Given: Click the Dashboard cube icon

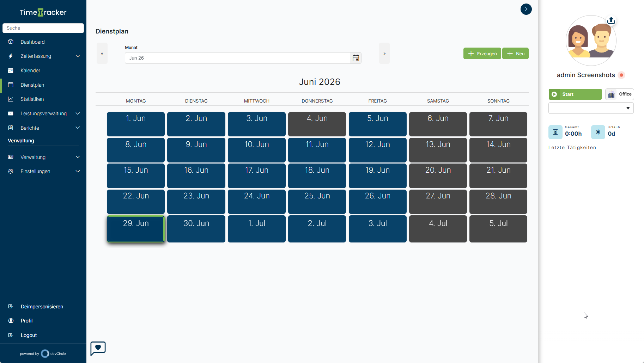Looking at the screenshot, I should click(x=11, y=42).
